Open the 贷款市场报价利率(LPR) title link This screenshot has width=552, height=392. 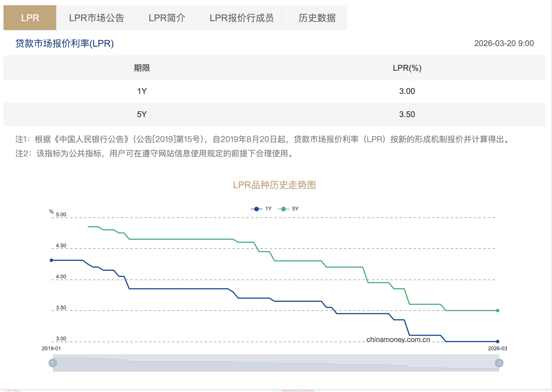point(64,44)
